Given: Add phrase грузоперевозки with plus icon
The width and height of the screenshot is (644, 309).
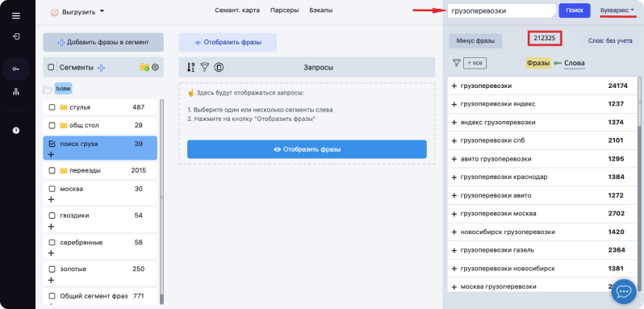Looking at the screenshot, I should 454,86.
